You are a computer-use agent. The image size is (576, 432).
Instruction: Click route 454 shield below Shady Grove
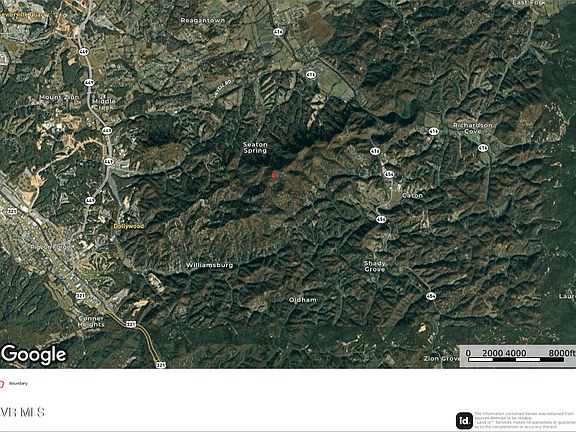pos(431,296)
